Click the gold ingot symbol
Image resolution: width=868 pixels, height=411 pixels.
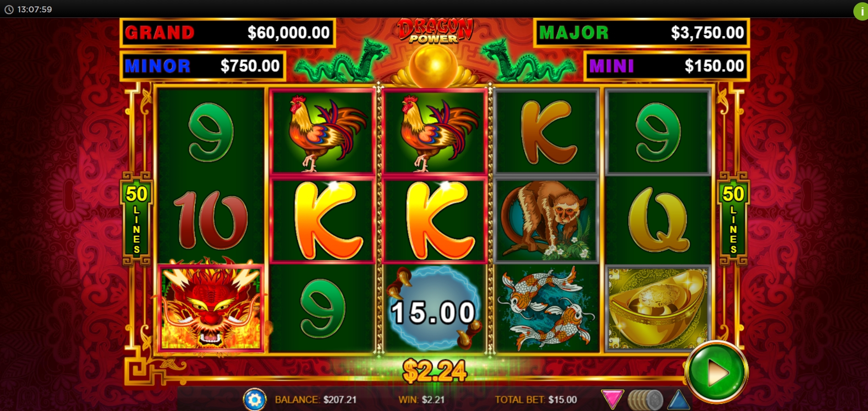[658, 308]
